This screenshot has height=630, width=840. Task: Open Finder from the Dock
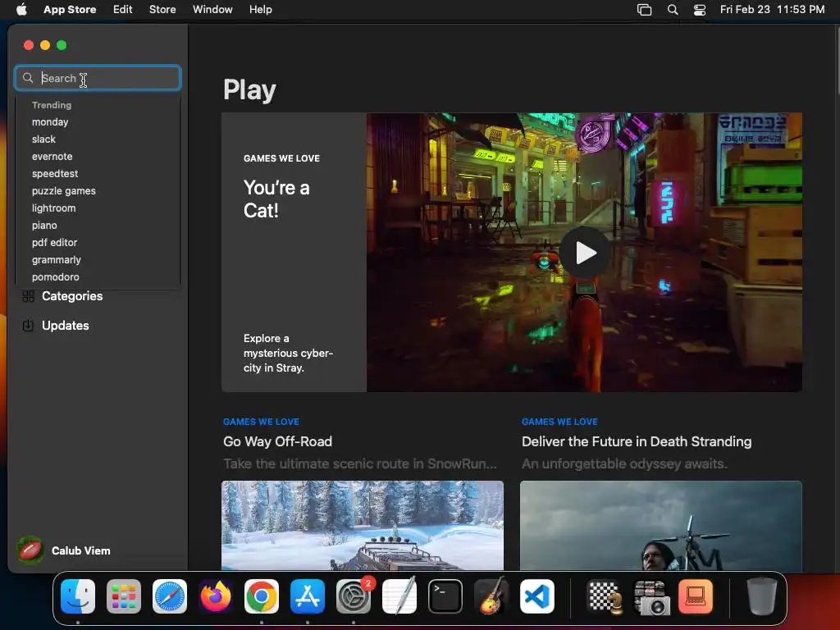coord(78,596)
